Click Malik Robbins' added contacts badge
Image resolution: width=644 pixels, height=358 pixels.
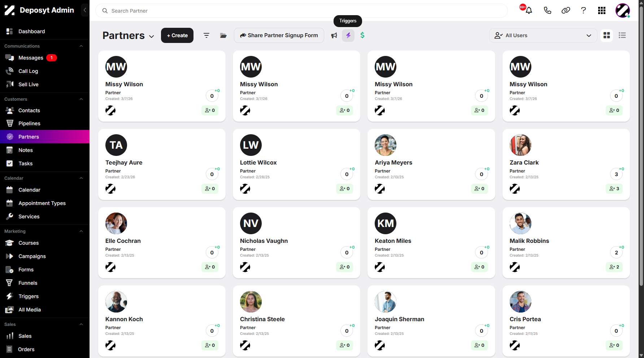pos(614,267)
